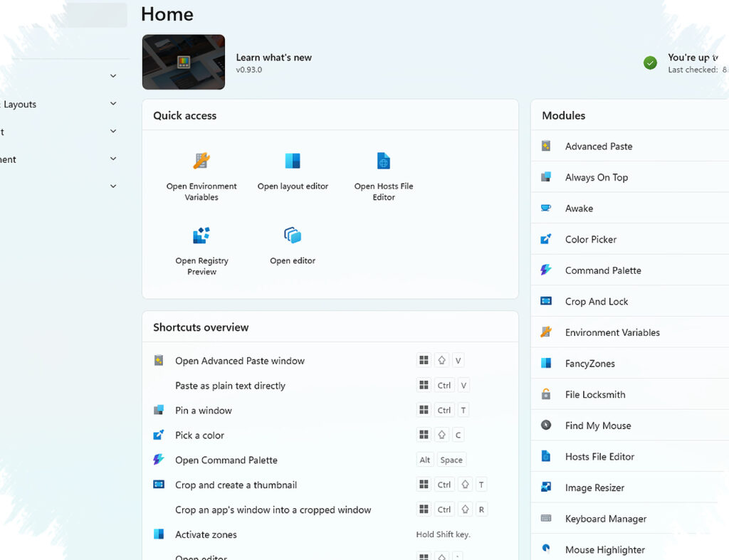Click the Crop And Lock module icon
729x560 pixels.
pos(546,301)
